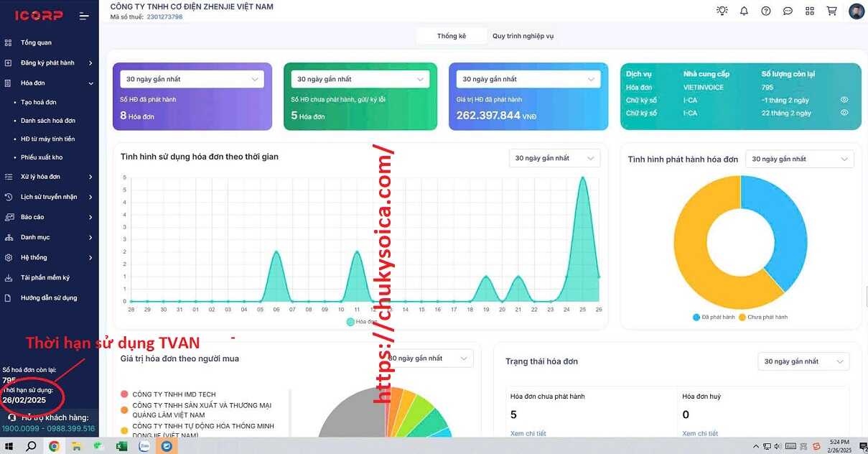Show details for Chữ ký số -1 tháng 2 ngày
The height and width of the screenshot is (454, 868).
point(844,100)
